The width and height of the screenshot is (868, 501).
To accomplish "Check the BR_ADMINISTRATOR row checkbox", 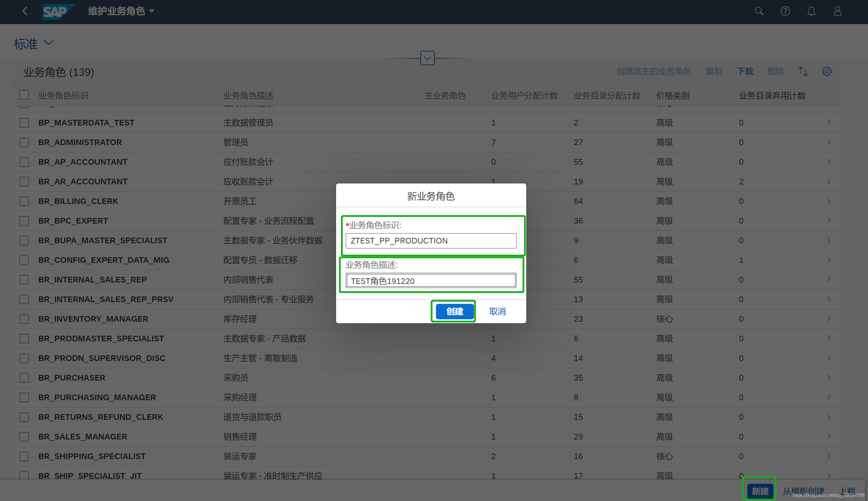I will pyautogui.click(x=24, y=142).
